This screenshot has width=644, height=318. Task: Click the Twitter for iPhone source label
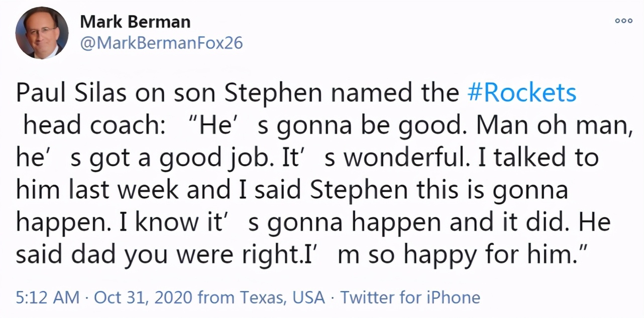tap(410, 297)
